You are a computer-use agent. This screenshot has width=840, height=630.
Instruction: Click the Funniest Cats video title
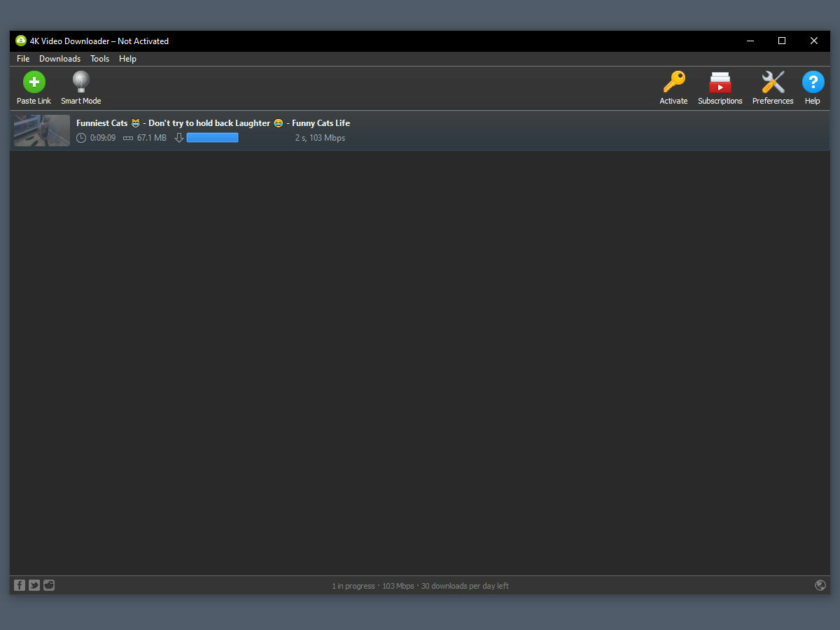coord(213,123)
